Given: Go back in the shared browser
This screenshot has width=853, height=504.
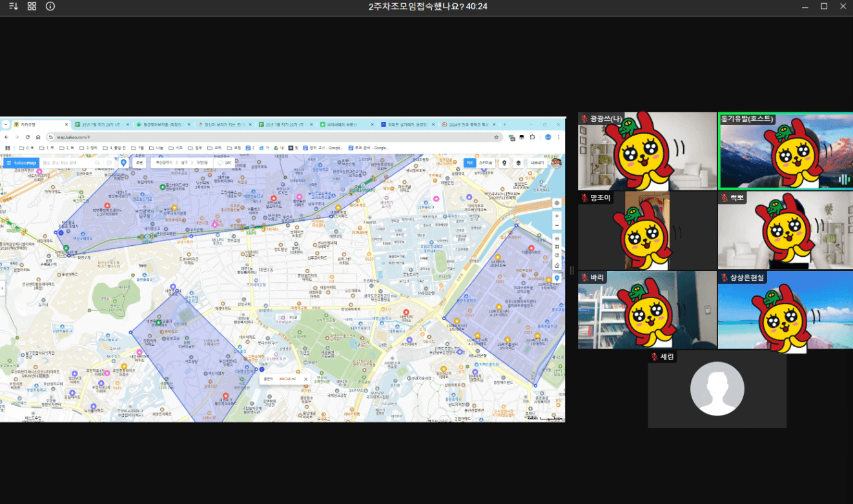Looking at the screenshot, I should [x=6, y=137].
